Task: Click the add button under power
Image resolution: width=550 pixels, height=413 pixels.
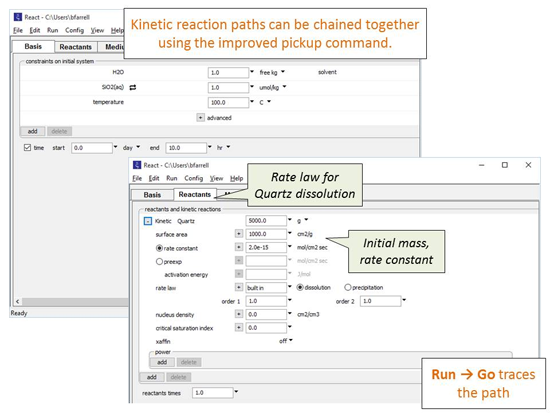Action: 162,362
